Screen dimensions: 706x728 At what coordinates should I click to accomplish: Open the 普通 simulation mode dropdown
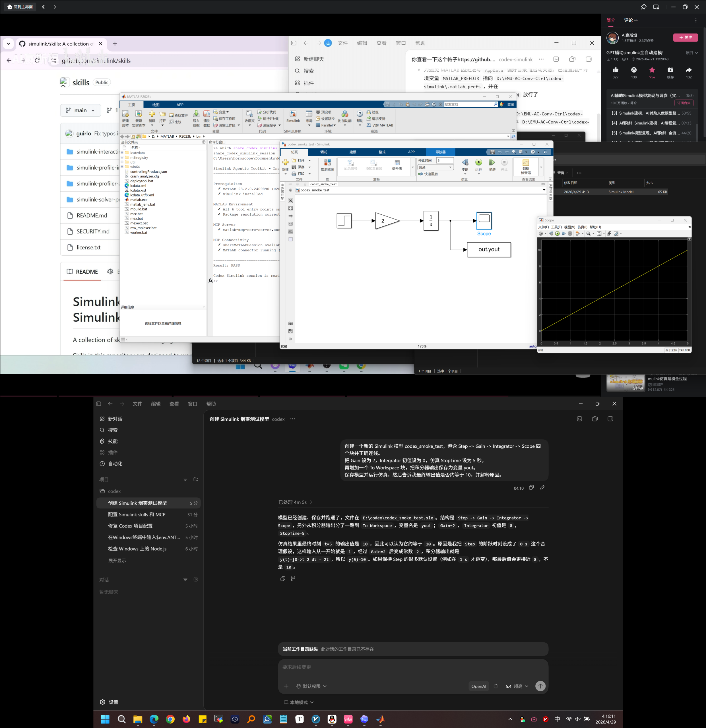pos(435,167)
